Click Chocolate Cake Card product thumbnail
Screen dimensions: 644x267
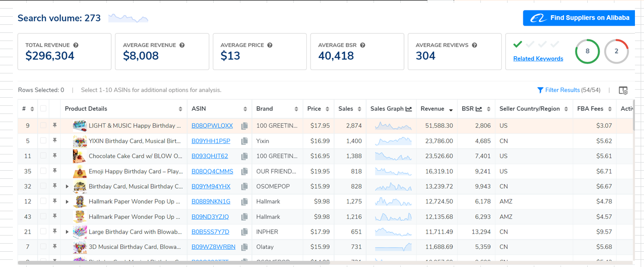coord(79,156)
